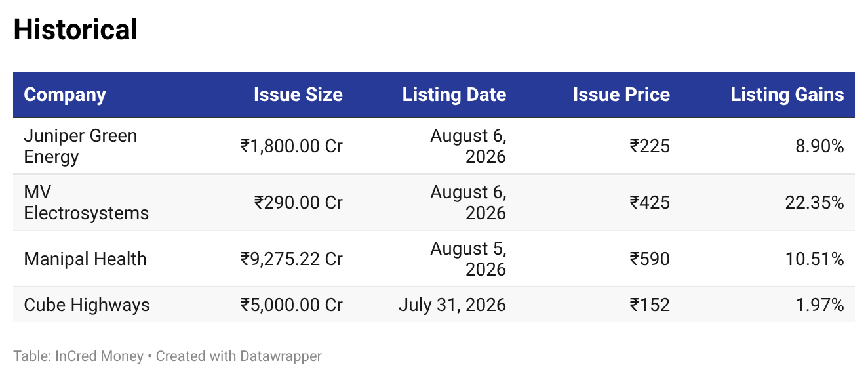Select the Cube Highways company cell
Viewport: 868px width, 378px height.
coord(87,304)
